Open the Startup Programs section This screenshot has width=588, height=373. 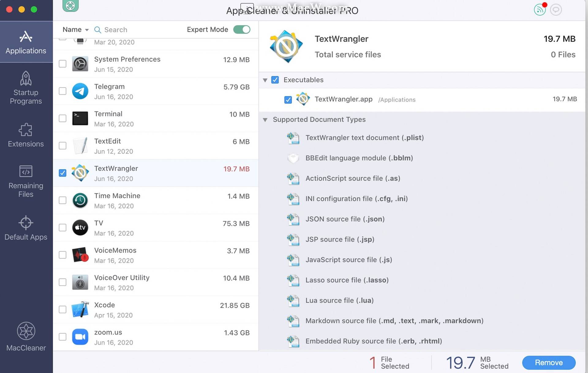[x=26, y=88]
